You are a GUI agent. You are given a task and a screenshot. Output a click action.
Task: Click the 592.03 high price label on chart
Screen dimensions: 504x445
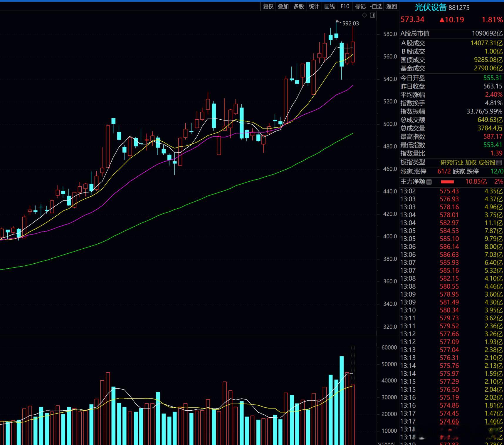point(351,23)
